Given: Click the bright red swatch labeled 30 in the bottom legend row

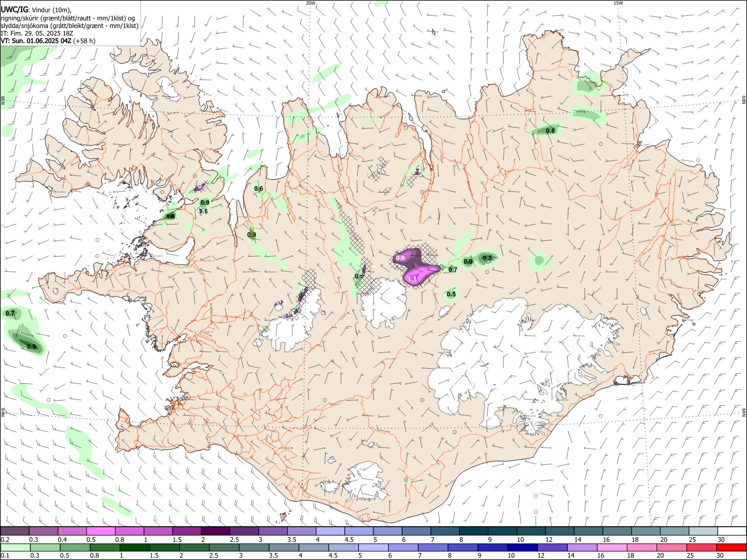Looking at the screenshot, I should (x=731, y=547).
